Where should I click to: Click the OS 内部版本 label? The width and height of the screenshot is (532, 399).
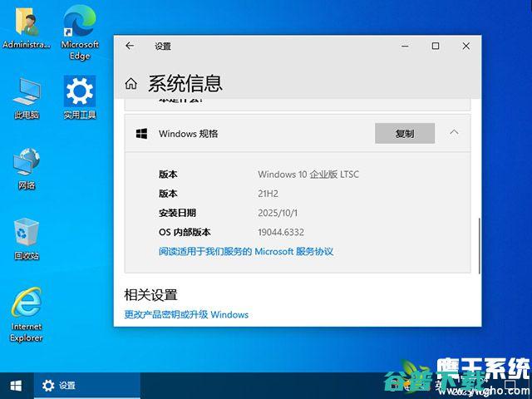(185, 233)
